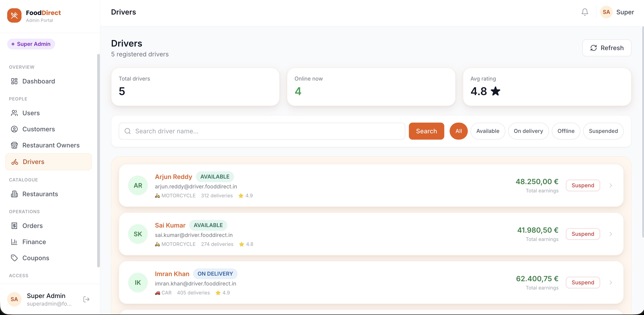Expand Arjun Reddy's row chevron
The image size is (644, 315).
[611, 185]
